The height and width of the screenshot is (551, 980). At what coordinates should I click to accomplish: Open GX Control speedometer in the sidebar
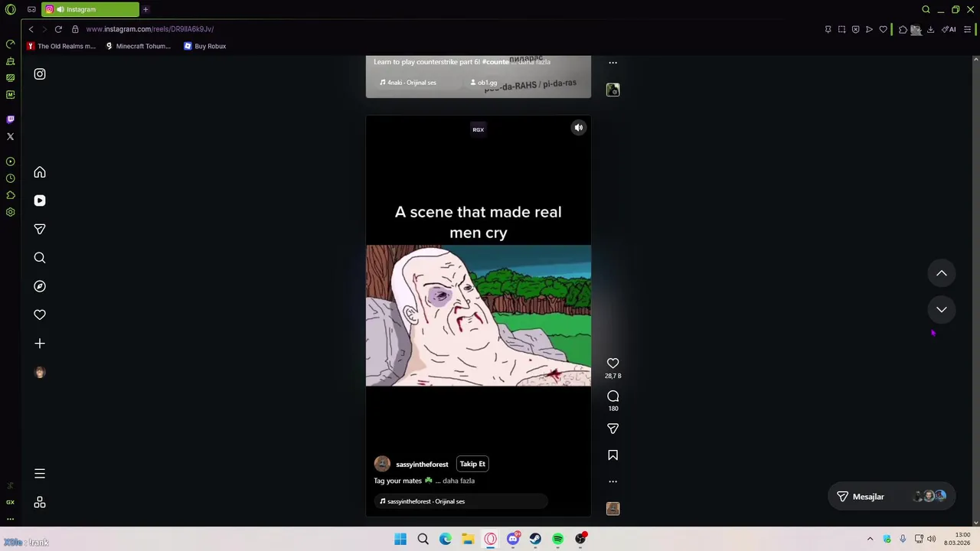[10, 44]
